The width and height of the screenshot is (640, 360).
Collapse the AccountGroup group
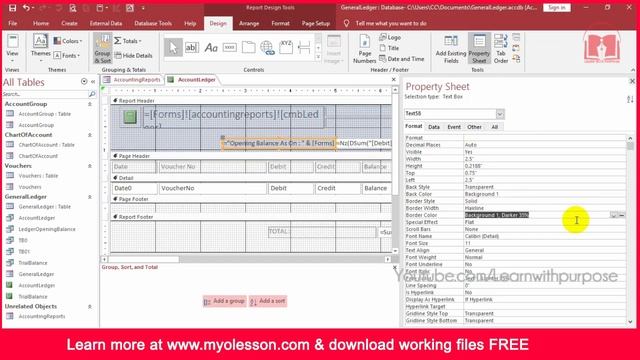[90, 104]
